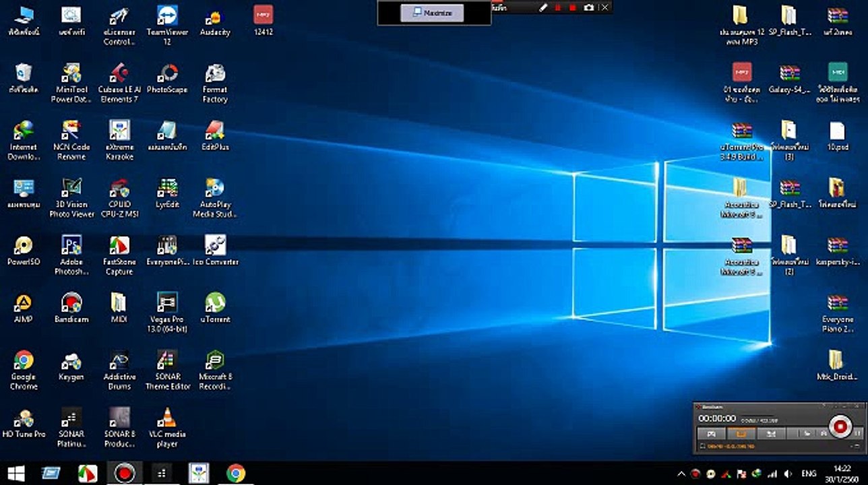
Task: Select the CPUID CPU-Z MSI icon
Action: tap(119, 197)
